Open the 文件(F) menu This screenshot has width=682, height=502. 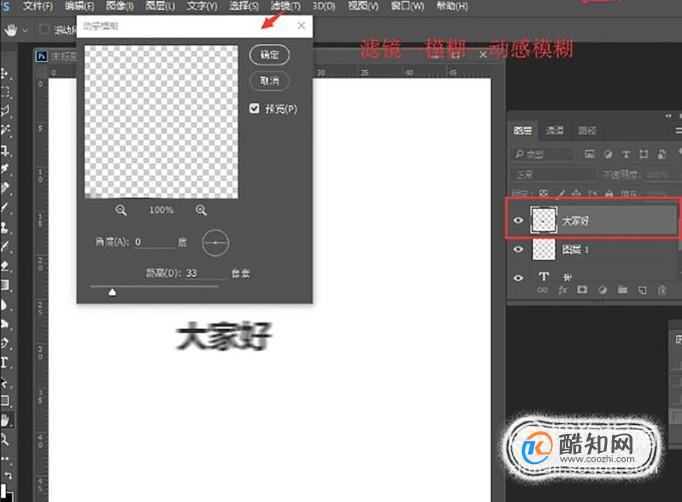(x=37, y=6)
